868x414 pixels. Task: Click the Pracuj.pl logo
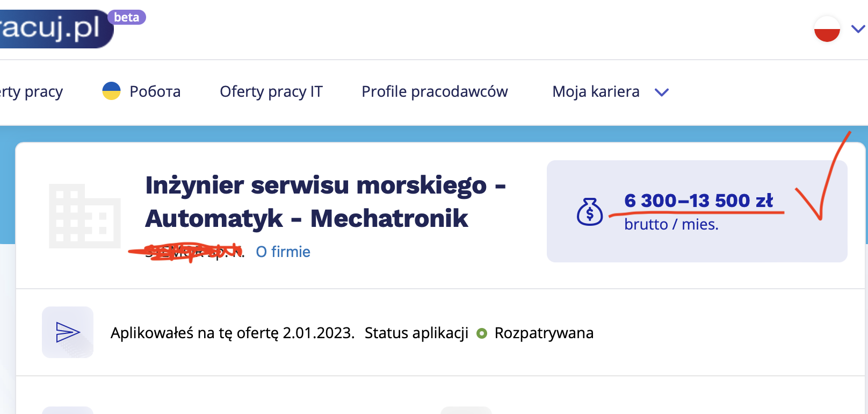(51, 28)
